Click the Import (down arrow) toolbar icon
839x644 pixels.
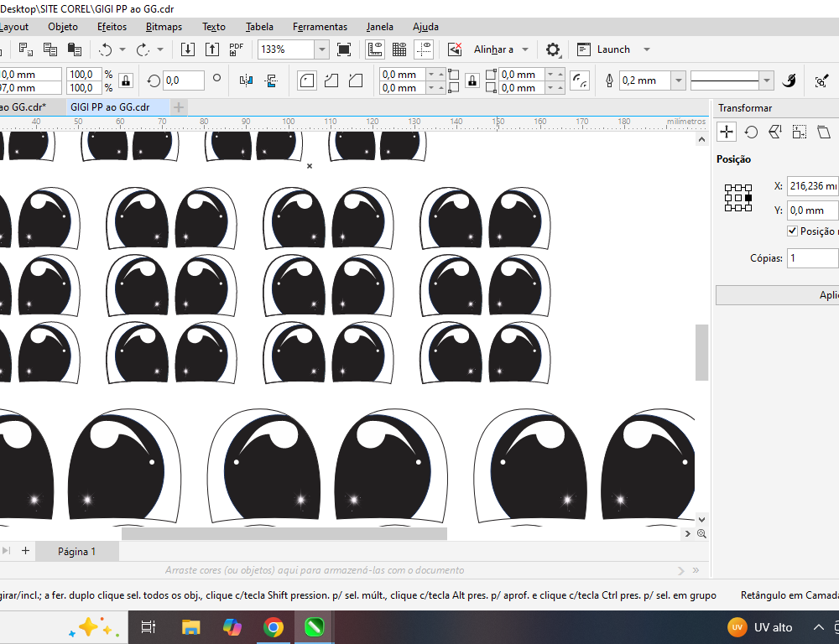click(x=188, y=49)
